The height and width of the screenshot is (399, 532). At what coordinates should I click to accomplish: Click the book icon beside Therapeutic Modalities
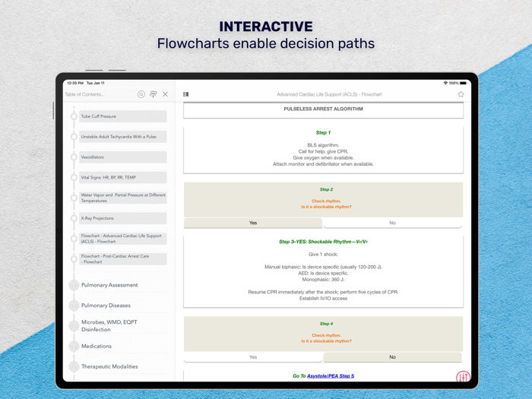click(74, 366)
